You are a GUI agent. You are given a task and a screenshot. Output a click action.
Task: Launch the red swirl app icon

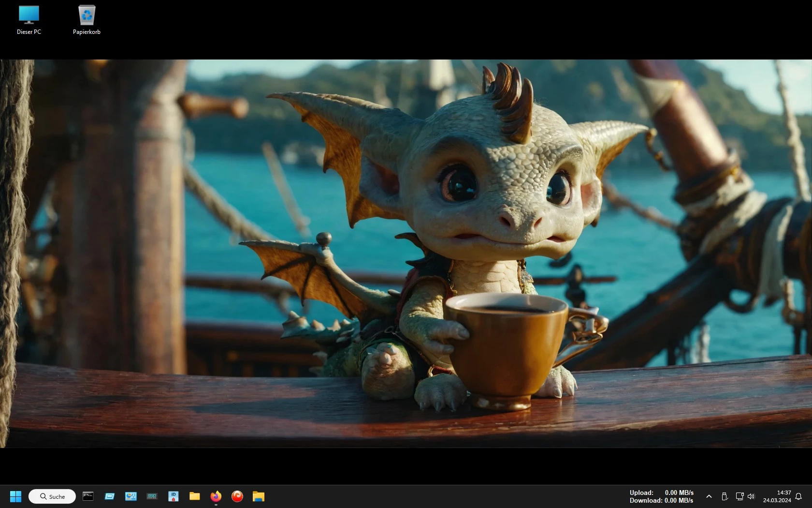pos(237,496)
